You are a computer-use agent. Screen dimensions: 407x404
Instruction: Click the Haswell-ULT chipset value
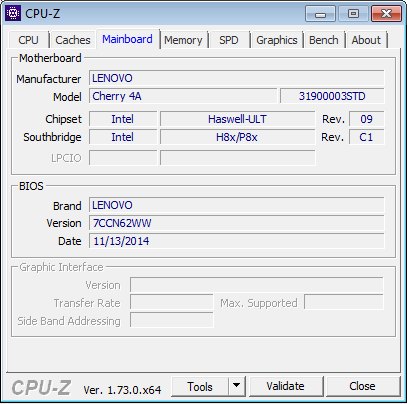click(237, 119)
